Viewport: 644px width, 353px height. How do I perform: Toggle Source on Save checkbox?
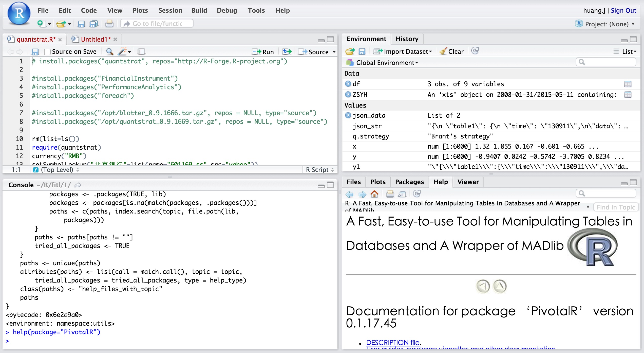(47, 52)
